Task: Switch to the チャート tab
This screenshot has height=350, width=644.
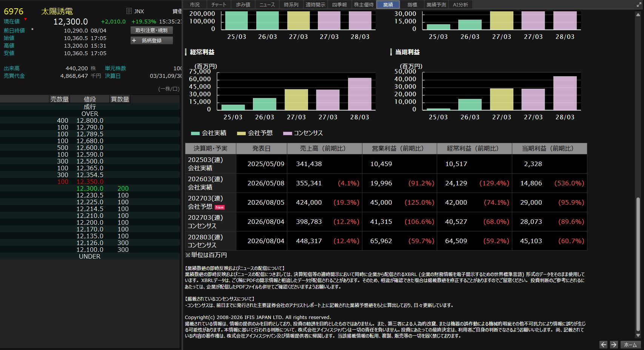Action: 219,5
